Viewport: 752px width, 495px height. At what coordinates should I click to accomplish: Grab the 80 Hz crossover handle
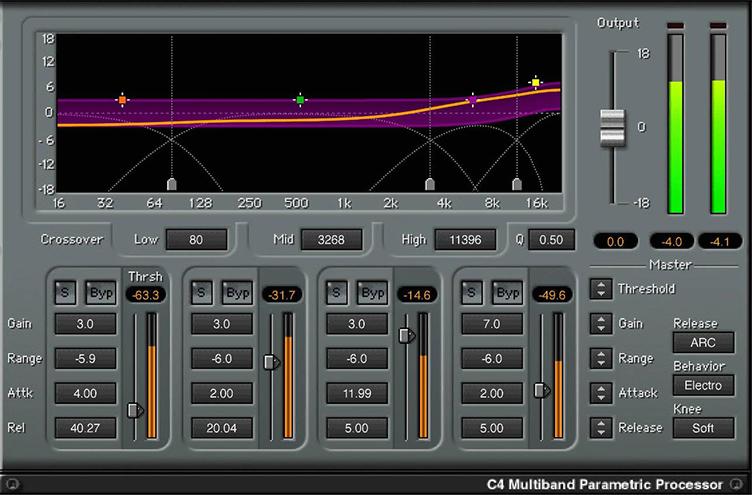tap(172, 184)
